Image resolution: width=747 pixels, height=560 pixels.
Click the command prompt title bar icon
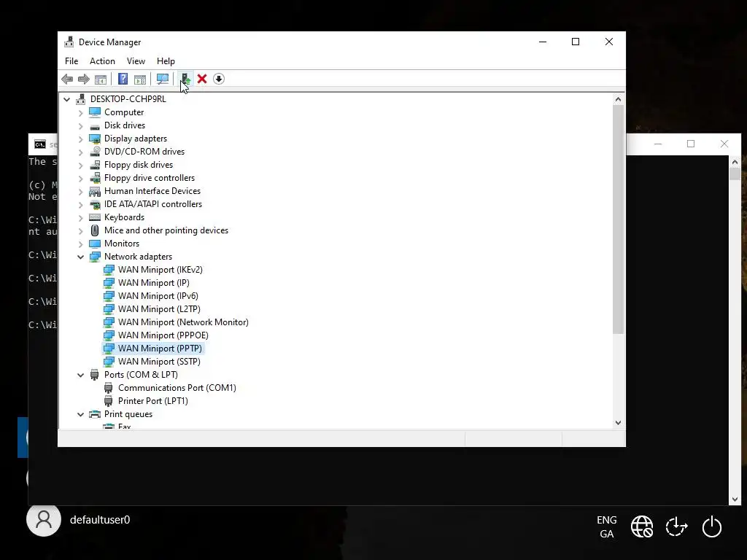point(40,144)
